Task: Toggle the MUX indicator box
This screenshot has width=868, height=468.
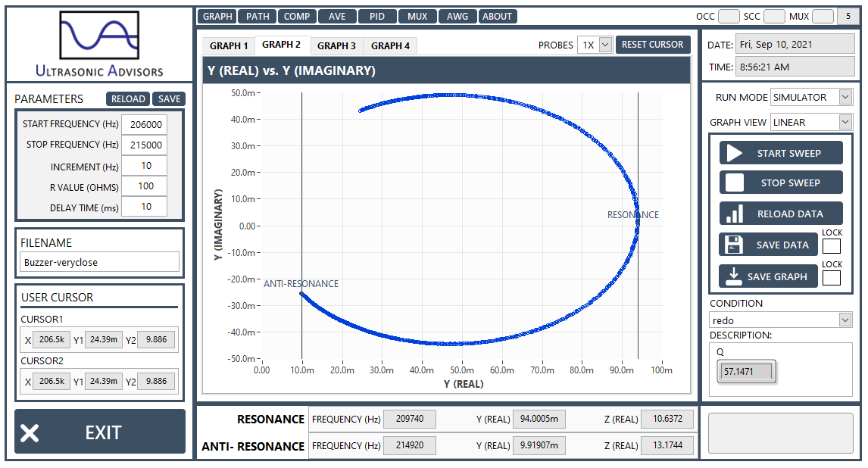Action: (x=823, y=16)
